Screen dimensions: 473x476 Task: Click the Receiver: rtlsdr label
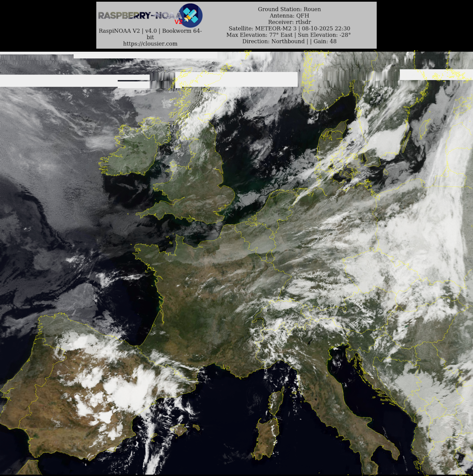[289, 22]
